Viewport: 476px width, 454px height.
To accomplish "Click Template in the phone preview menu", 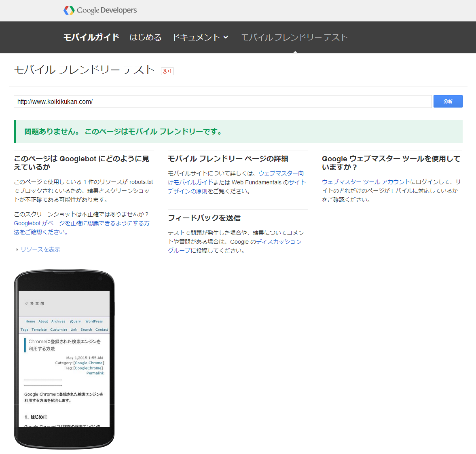I will click(39, 329).
